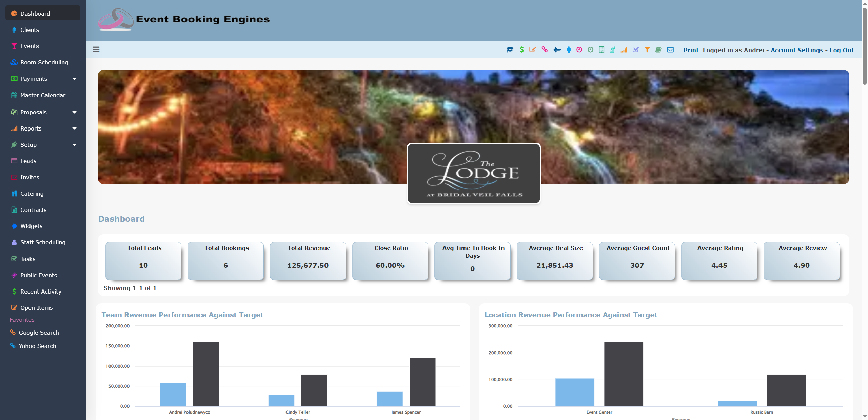The image size is (868, 420).
Task: Click the Widgets icon in sidebar
Action: point(14,226)
